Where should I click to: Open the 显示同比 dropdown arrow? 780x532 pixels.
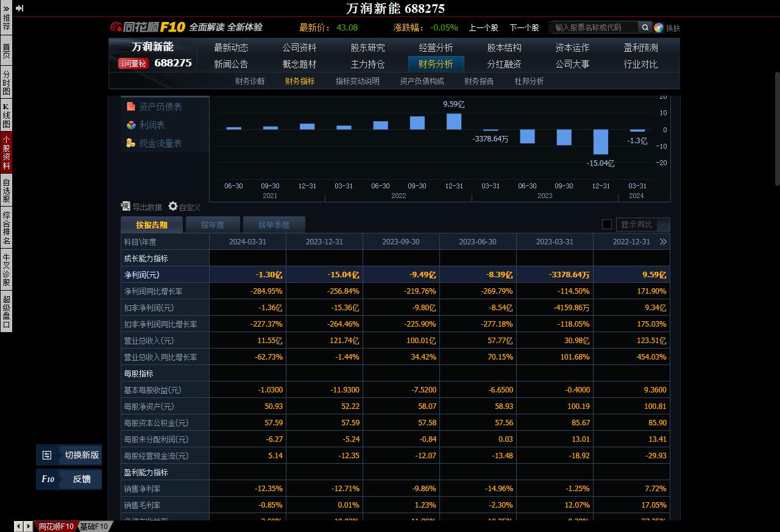click(x=664, y=224)
